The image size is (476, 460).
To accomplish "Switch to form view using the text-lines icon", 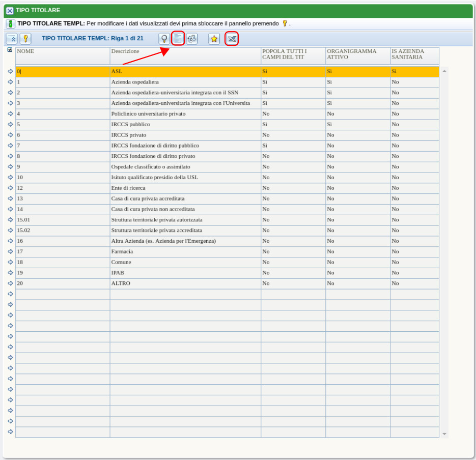I will point(178,39).
